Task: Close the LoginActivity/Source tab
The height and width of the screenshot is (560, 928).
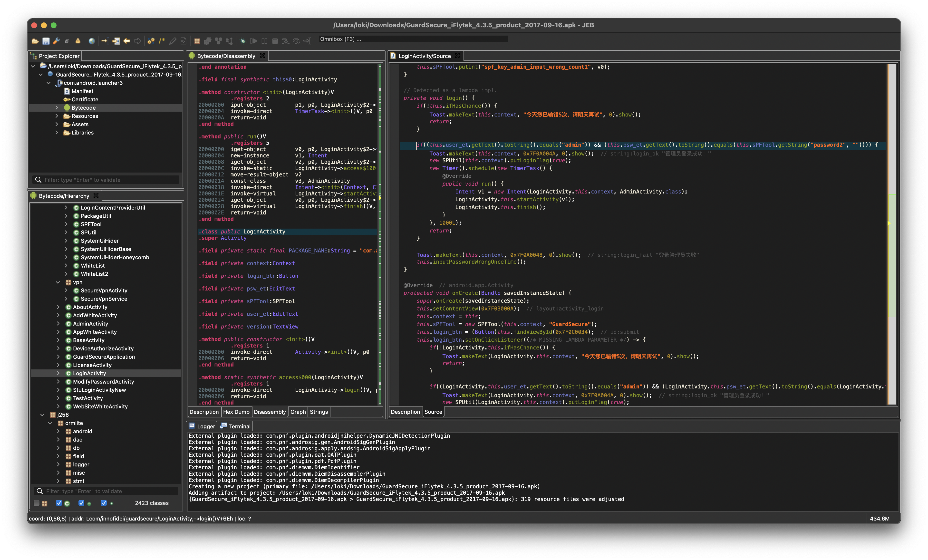Action: click(458, 56)
